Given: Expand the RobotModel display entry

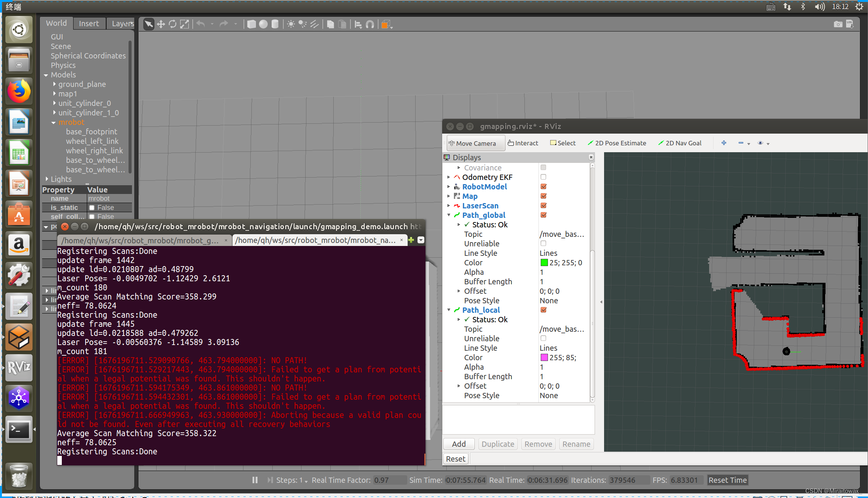Looking at the screenshot, I should coord(449,186).
